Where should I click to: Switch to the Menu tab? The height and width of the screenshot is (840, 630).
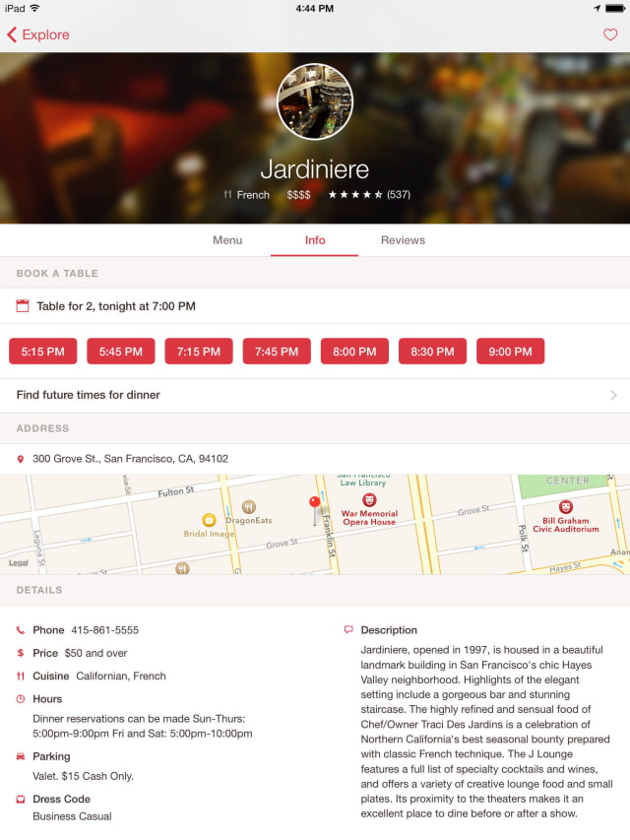coord(227,240)
